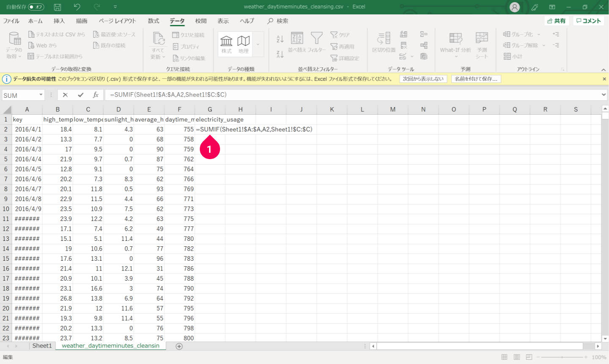Open the Name Box dropdown arrow
The height and width of the screenshot is (364, 609).
[41, 95]
